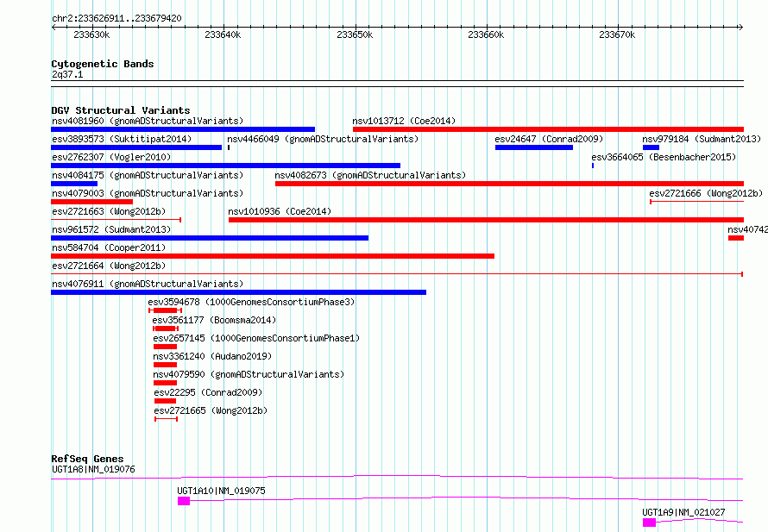Select the blue nsv961572 variant bar
Screen dimensions: 768x532
210,238
